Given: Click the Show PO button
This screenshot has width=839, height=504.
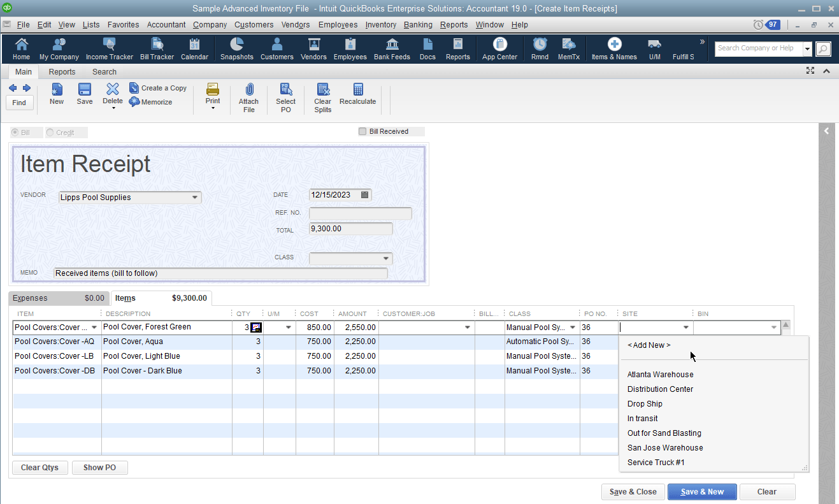Looking at the screenshot, I should [x=99, y=468].
